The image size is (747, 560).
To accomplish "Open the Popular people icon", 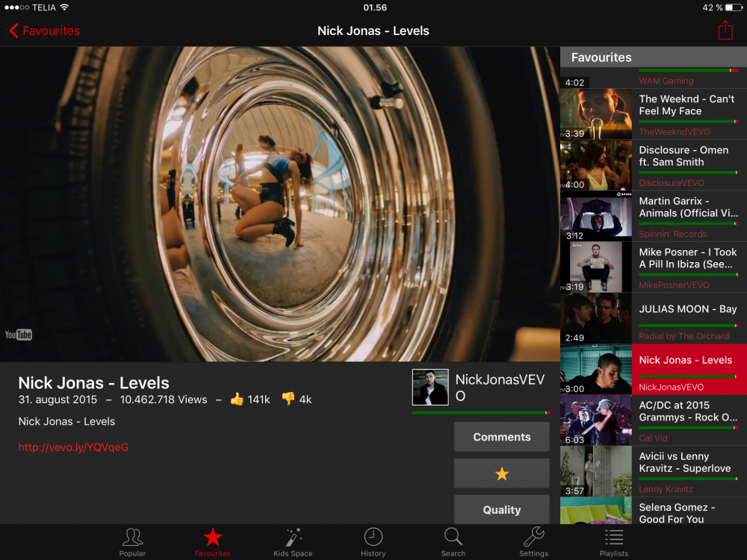I will coord(132,537).
